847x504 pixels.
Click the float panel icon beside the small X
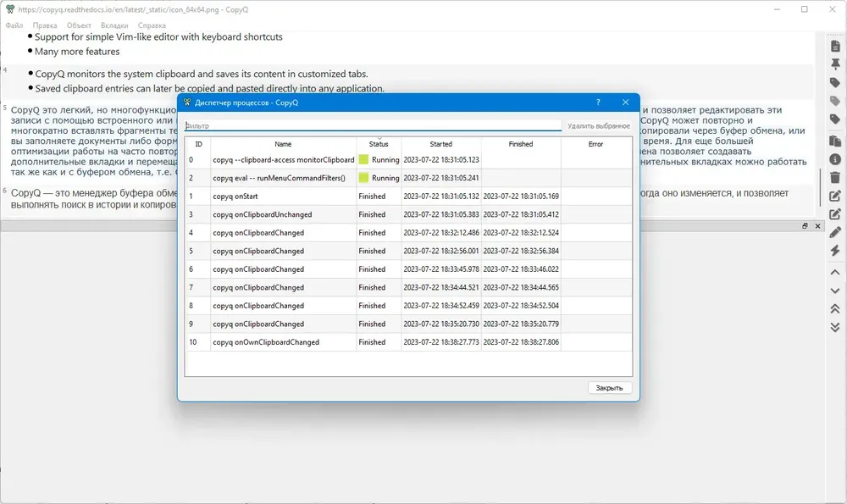[x=805, y=226]
